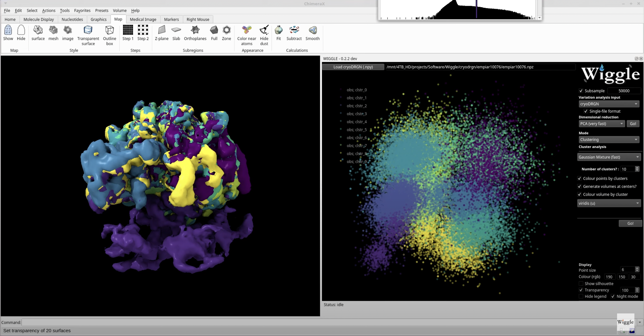This screenshot has width=644, height=336.
Task: Open the PCA (very fast) dropdown
Action: (x=601, y=124)
